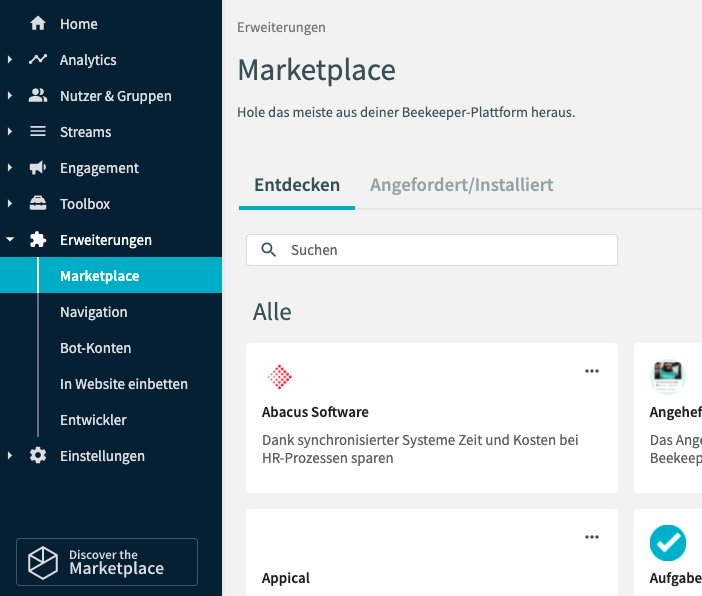Click the Analytics chart icon
The image size is (702, 596).
[38, 60]
